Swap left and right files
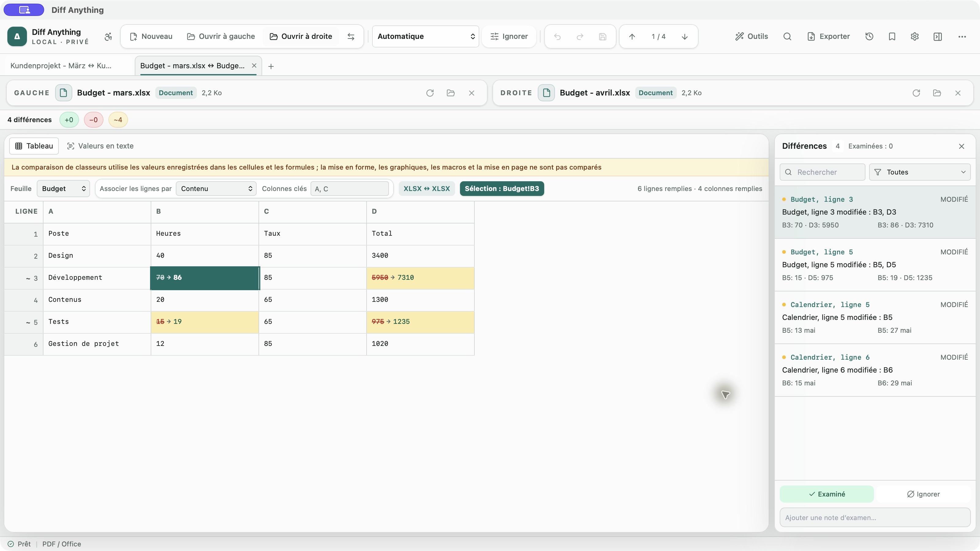This screenshot has width=980, height=551. point(351,36)
